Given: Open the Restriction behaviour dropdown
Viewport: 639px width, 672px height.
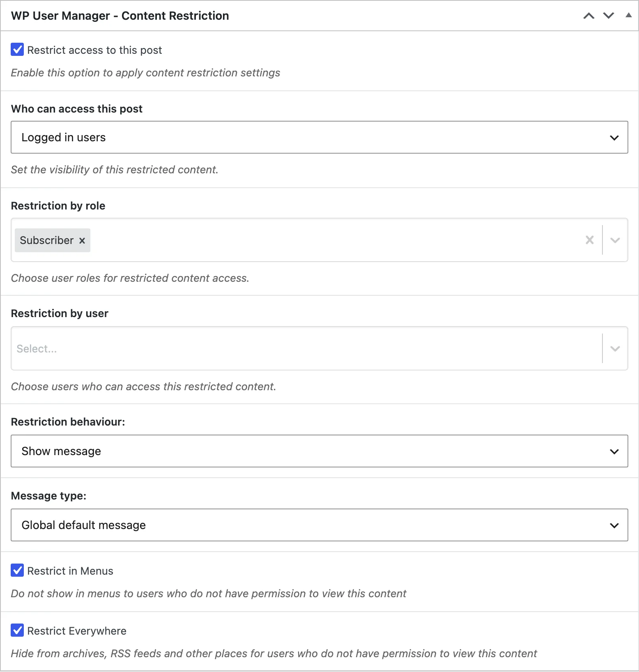Looking at the screenshot, I should (x=319, y=451).
